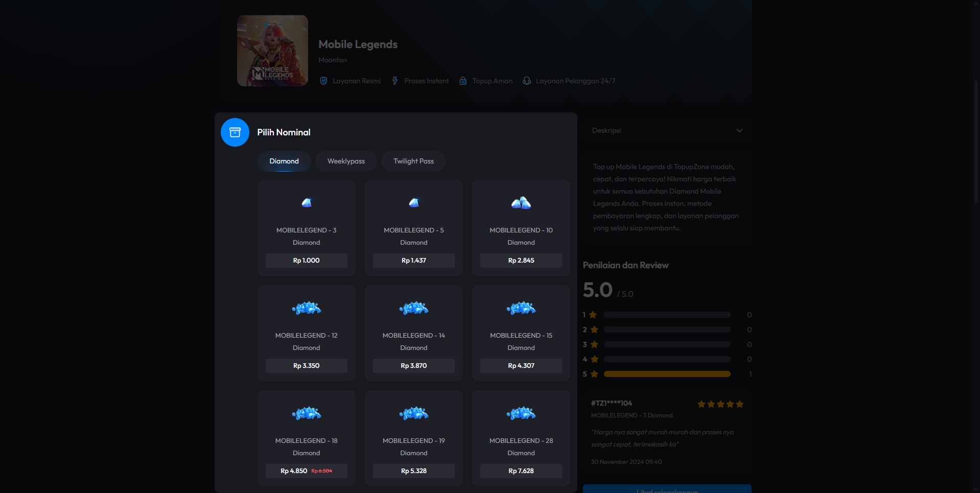Viewport: 980px width, 493px height.
Task: Click the Penilaian dan Review heading
Action: point(625,265)
